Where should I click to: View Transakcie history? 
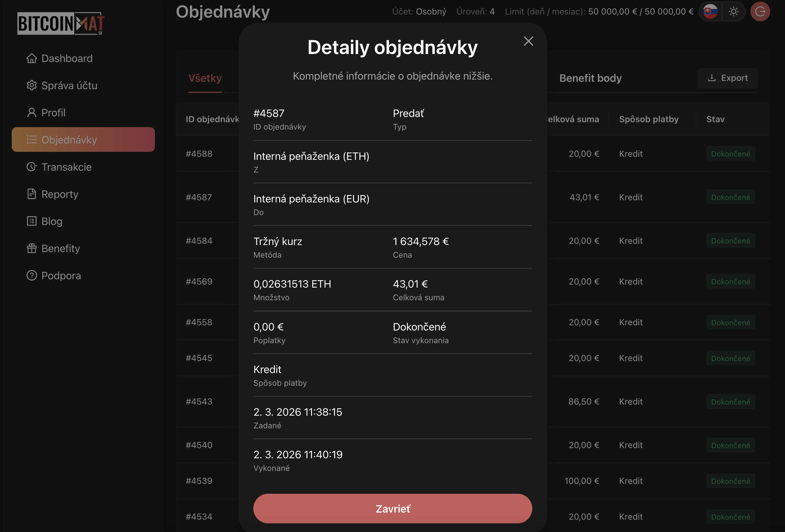click(x=66, y=167)
